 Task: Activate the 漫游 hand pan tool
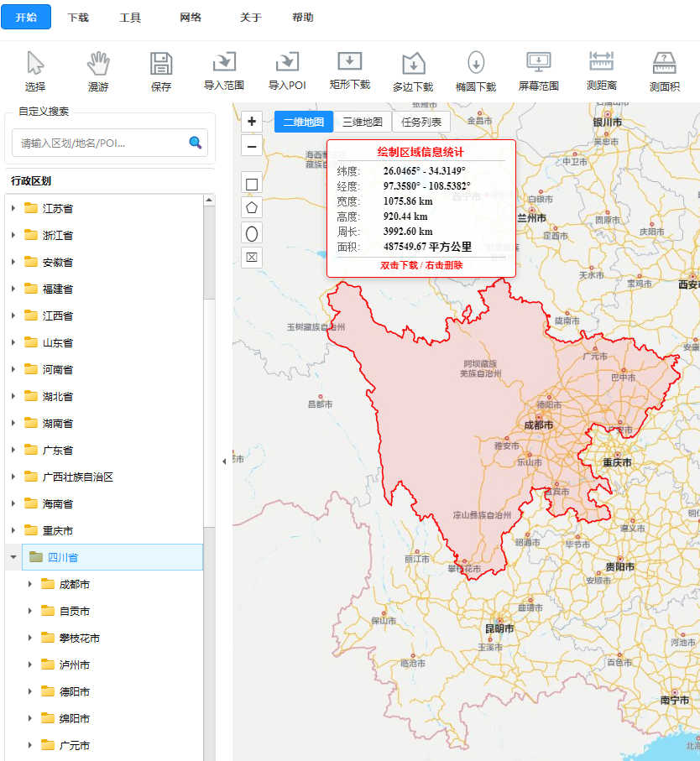(98, 71)
